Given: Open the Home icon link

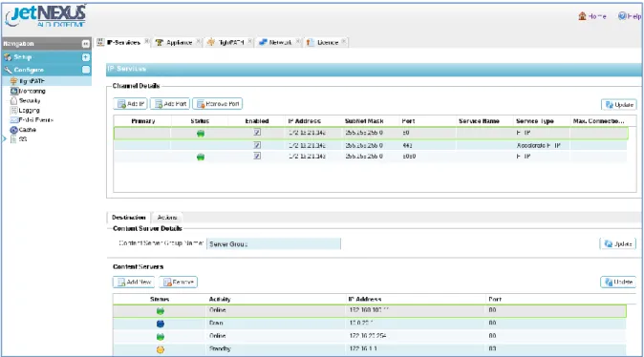Looking at the screenshot, I should [591, 16].
